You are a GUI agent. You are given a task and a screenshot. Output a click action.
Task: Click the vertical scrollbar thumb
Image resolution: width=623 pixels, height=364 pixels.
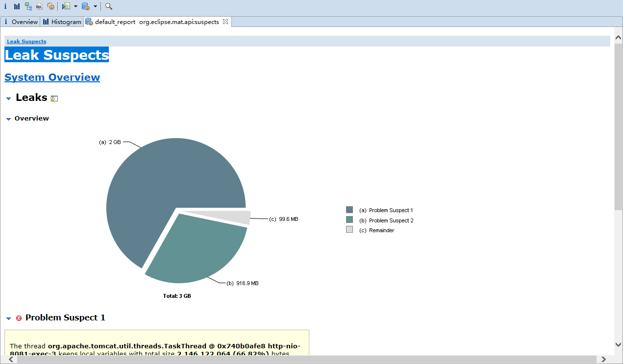(x=618, y=126)
